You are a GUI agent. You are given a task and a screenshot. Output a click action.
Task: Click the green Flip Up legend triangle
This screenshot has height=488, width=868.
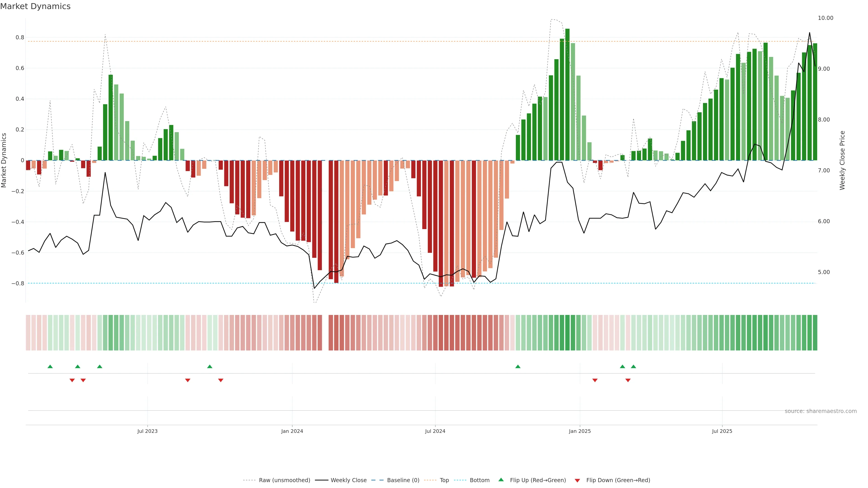501,480
